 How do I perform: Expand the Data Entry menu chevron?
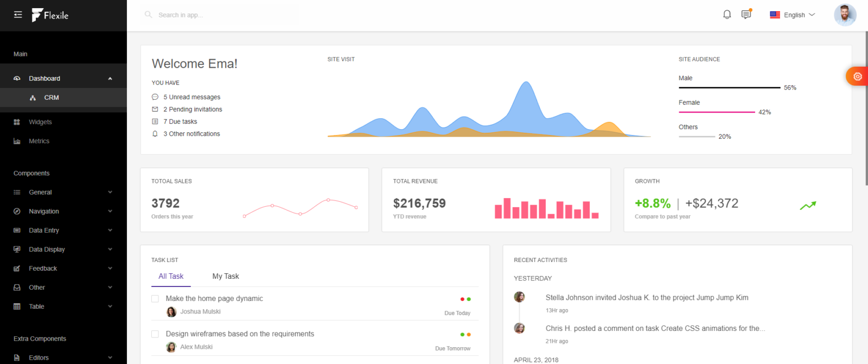(x=110, y=230)
